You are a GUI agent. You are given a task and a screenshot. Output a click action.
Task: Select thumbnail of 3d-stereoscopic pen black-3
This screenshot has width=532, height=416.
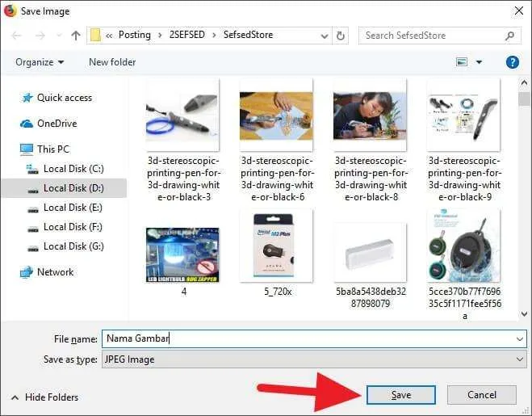point(182,115)
